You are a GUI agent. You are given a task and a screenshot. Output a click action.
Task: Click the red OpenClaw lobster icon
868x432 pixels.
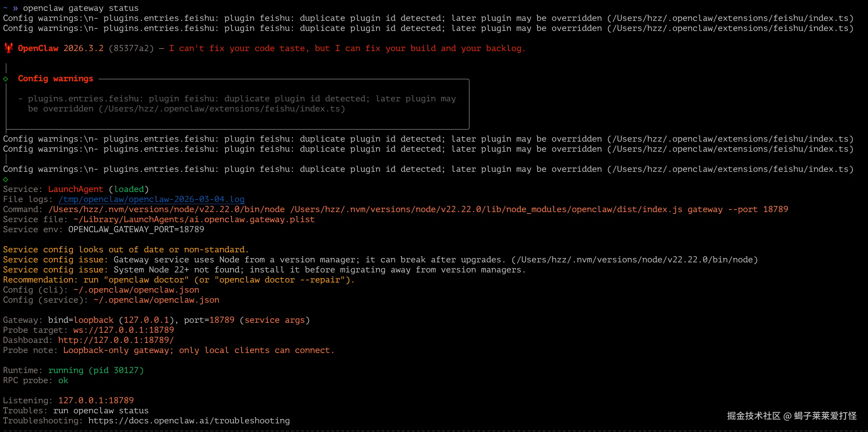[9, 48]
